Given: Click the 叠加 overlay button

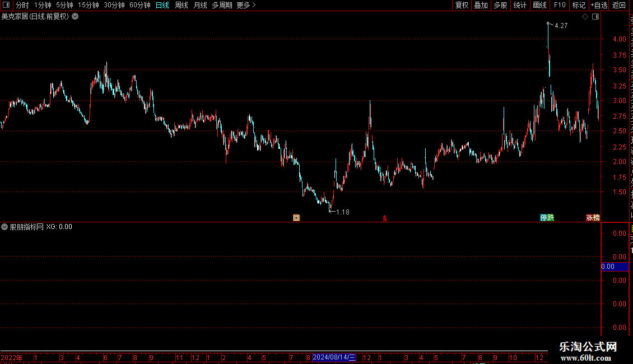Looking at the screenshot, I should 481,5.
